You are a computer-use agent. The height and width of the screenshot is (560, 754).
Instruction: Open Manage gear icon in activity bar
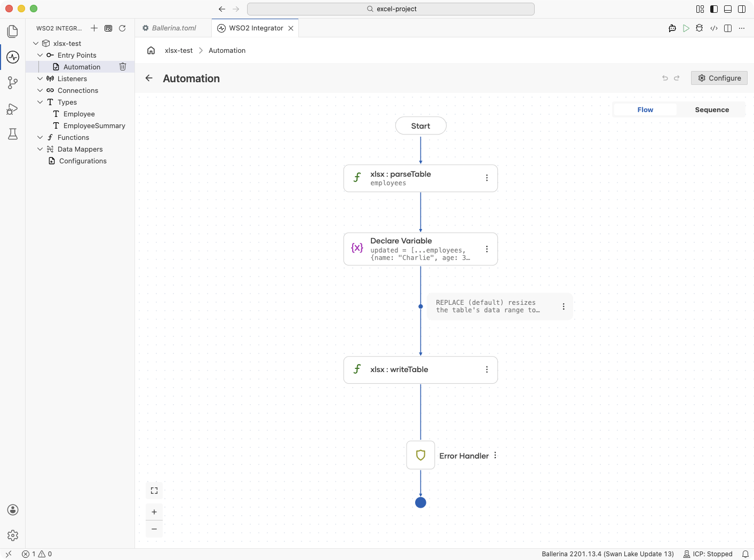point(13,535)
